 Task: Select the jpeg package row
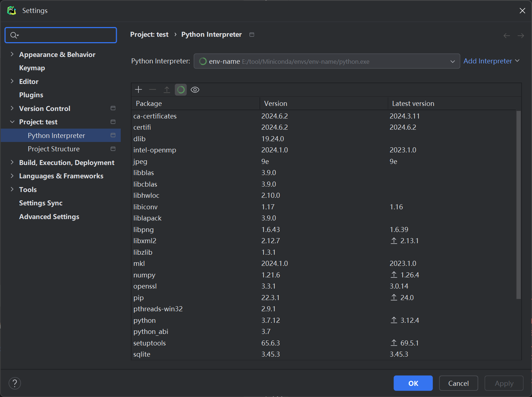[324, 161]
